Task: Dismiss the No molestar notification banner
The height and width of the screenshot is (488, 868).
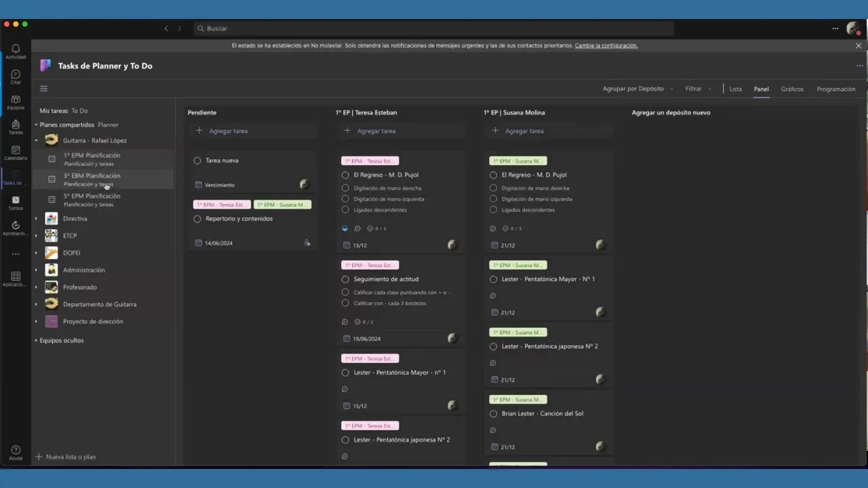Action: 858,45
